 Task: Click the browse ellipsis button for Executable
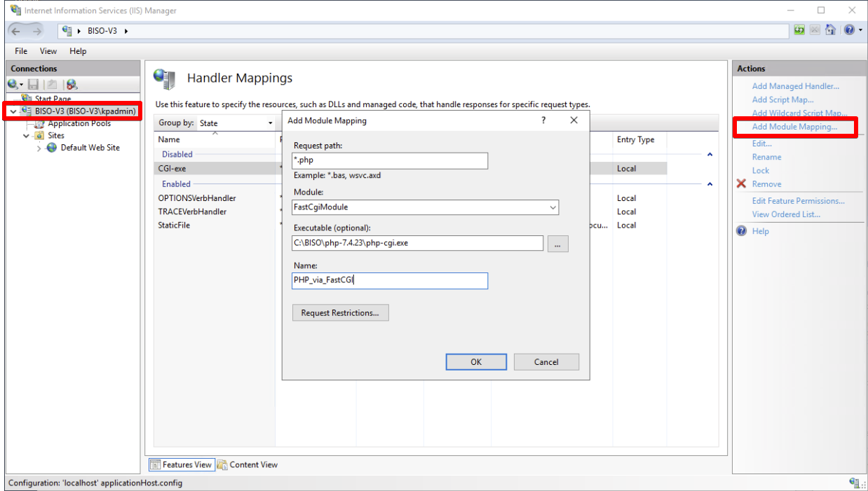557,244
